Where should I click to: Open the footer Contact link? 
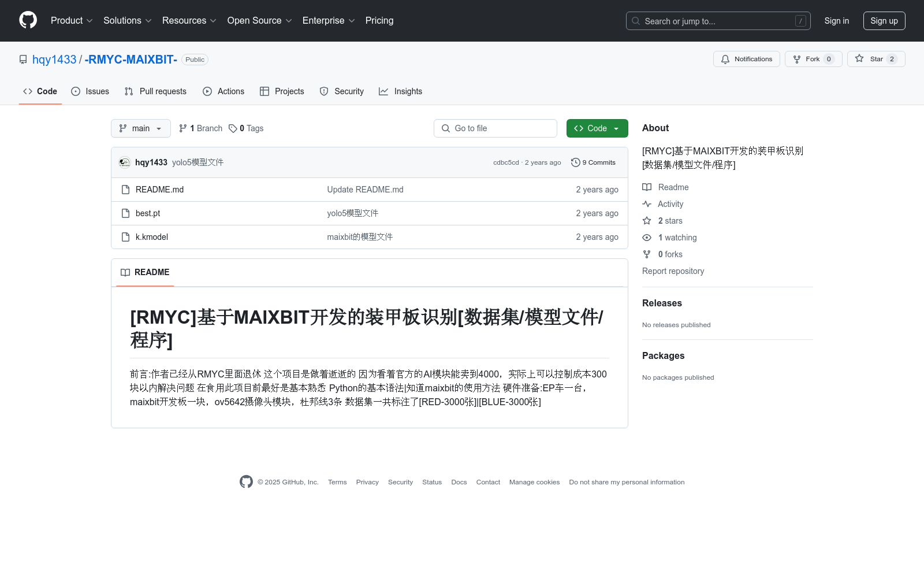coord(488,482)
